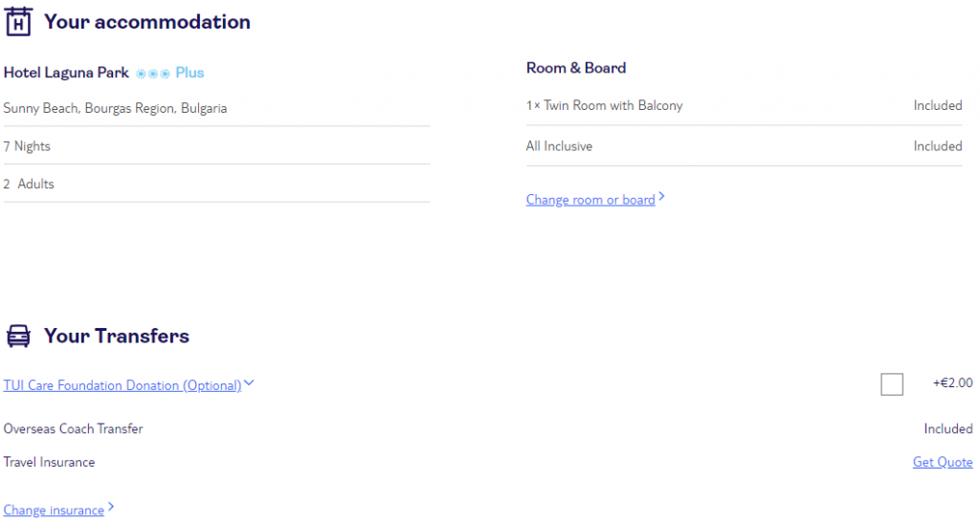Click 'Hotel Laguna Park' name

point(66,73)
